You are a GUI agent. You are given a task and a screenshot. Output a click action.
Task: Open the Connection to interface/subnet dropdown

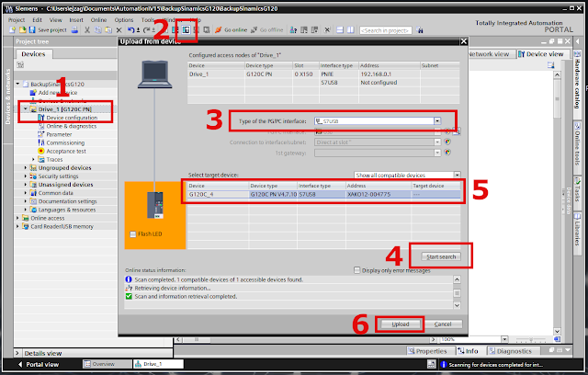coord(437,142)
